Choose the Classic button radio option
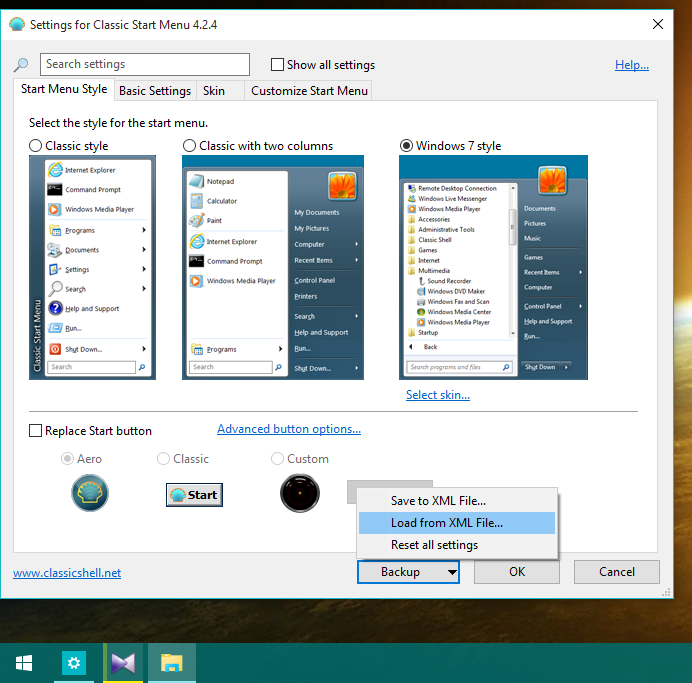Viewport: 692px width, 683px height. [163, 459]
